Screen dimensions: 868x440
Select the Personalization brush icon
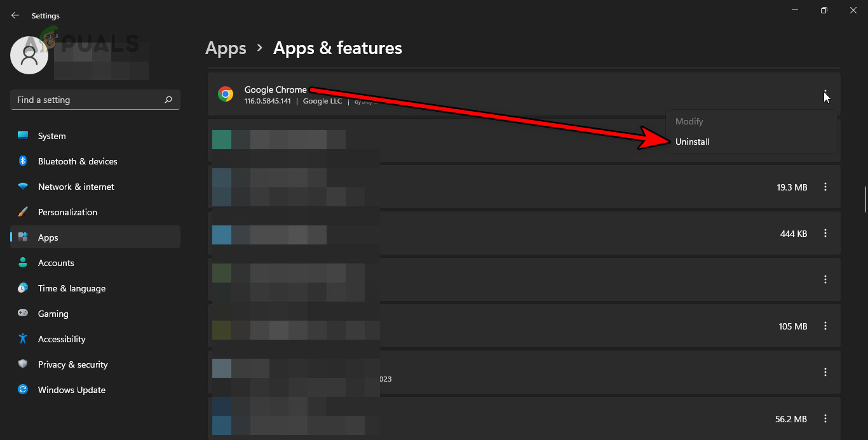click(x=22, y=211)
